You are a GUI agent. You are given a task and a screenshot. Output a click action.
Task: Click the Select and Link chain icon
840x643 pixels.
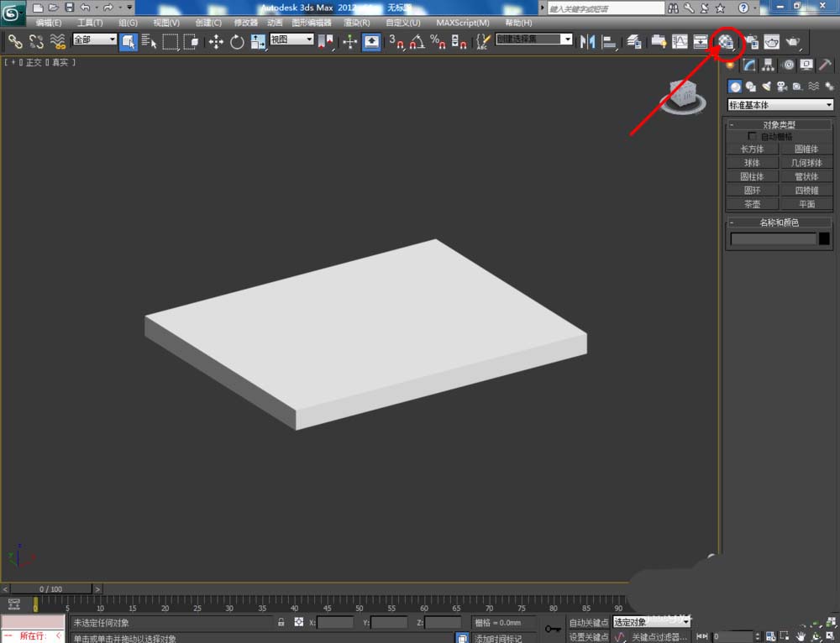[15, 41]
